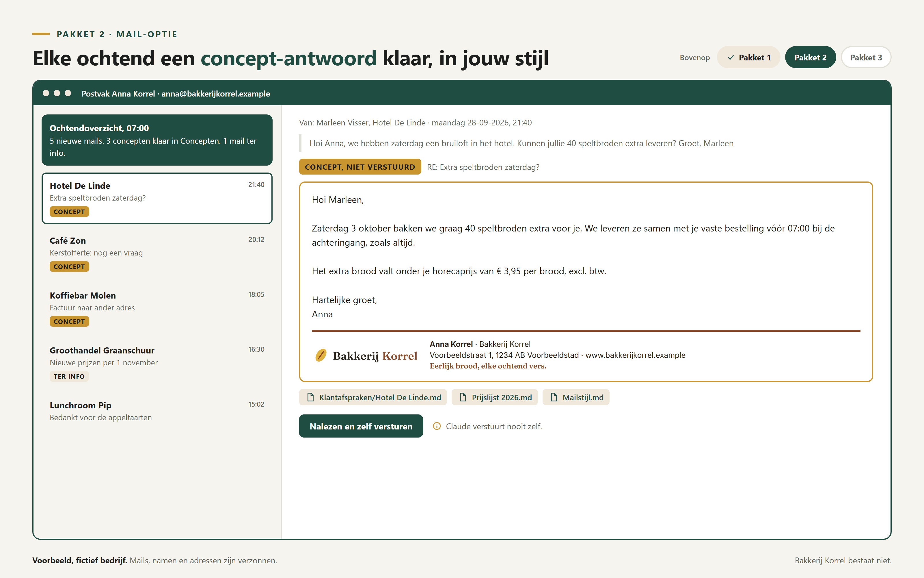Click the first window control dot
924x578 pixels.
point(46,93)
